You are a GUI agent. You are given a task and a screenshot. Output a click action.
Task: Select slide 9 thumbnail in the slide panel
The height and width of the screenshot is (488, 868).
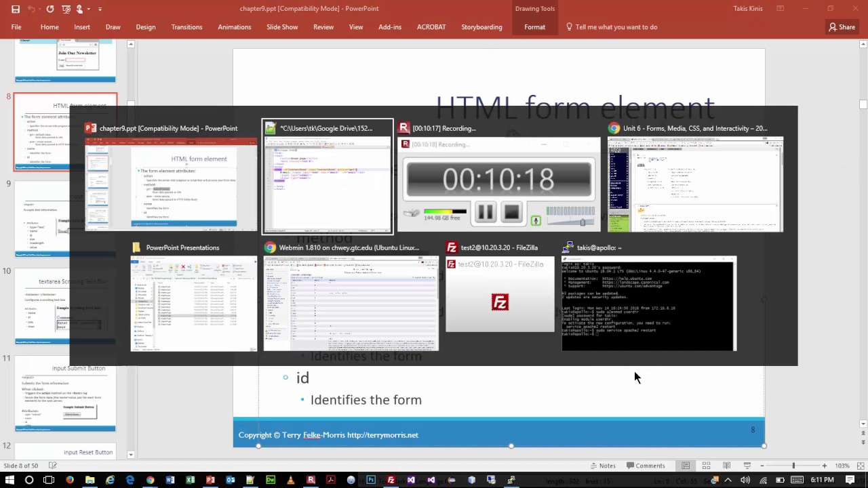click(x=65, y=219)
